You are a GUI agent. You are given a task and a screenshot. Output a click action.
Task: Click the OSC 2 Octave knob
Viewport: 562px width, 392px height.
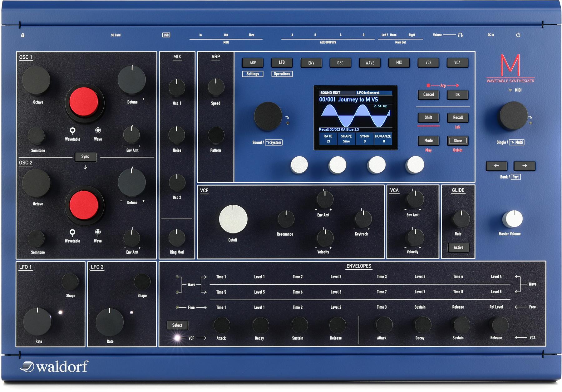pyautogui.click(x=36, y=183)
